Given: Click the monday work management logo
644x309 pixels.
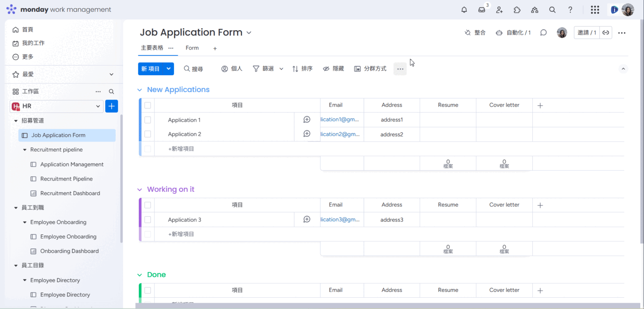Looking at the screenshot, I should click(59, 9).
